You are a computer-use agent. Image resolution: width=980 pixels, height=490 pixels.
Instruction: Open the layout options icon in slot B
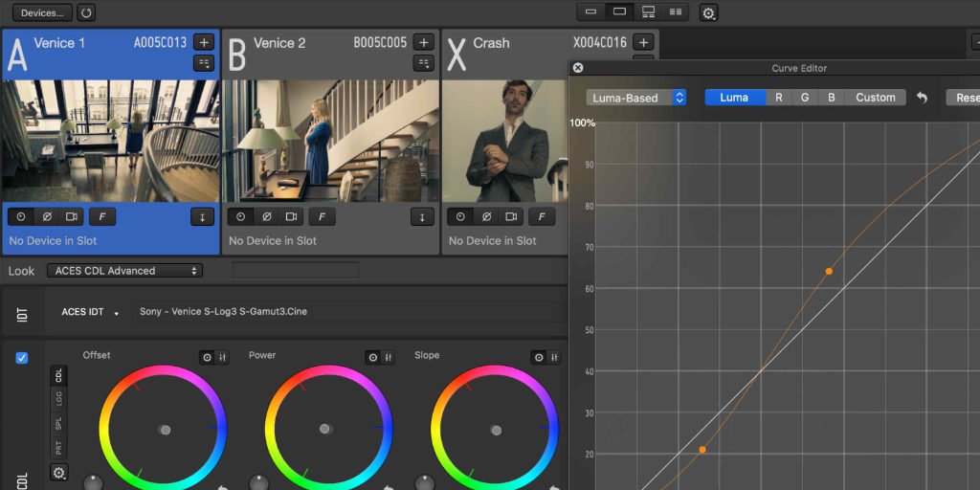coord(424,63)
